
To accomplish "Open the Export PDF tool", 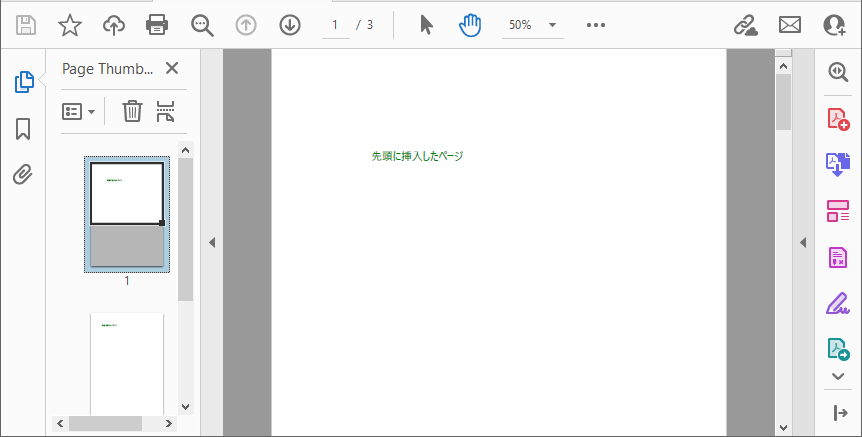I will [x=838, y=164].
